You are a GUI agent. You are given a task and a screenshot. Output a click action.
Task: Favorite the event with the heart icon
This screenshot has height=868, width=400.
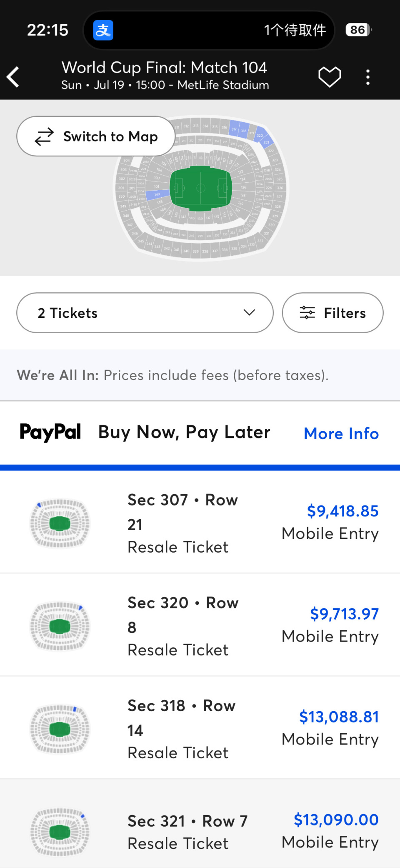point(330,77)
